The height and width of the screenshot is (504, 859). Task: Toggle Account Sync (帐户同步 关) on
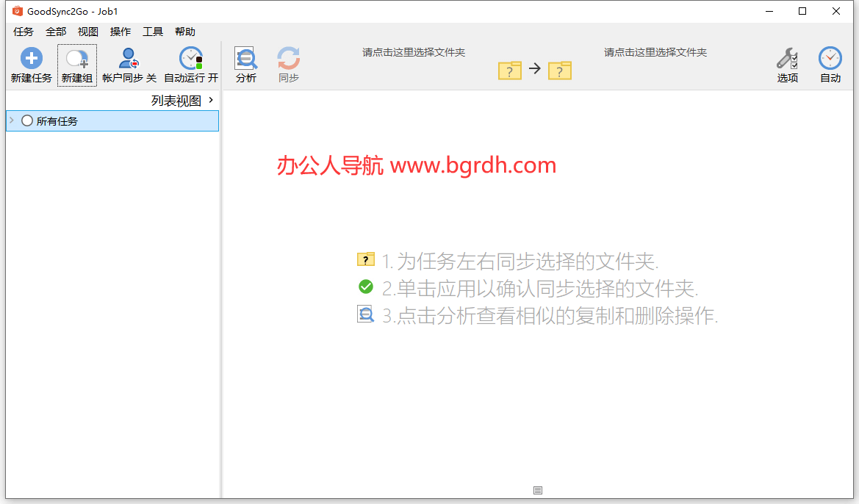pyautogui.click(x=129, y=59)
